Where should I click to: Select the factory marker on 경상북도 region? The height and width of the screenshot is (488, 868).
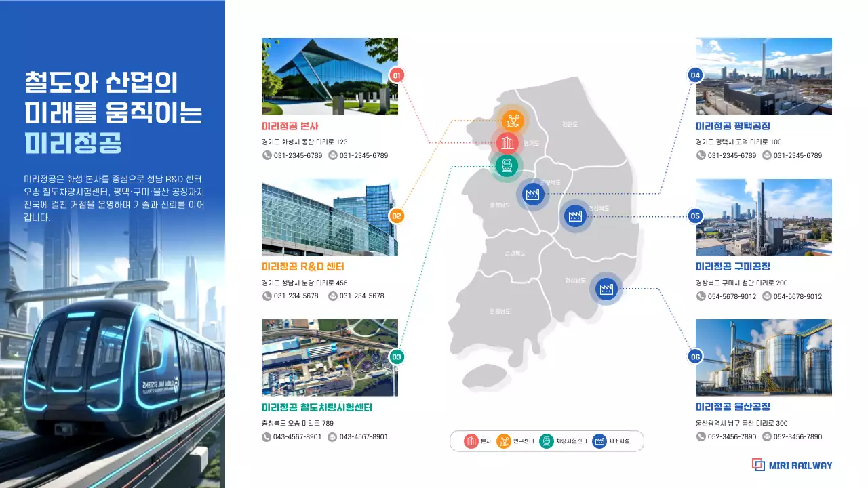pyautogui.click(x=575, y=216)
